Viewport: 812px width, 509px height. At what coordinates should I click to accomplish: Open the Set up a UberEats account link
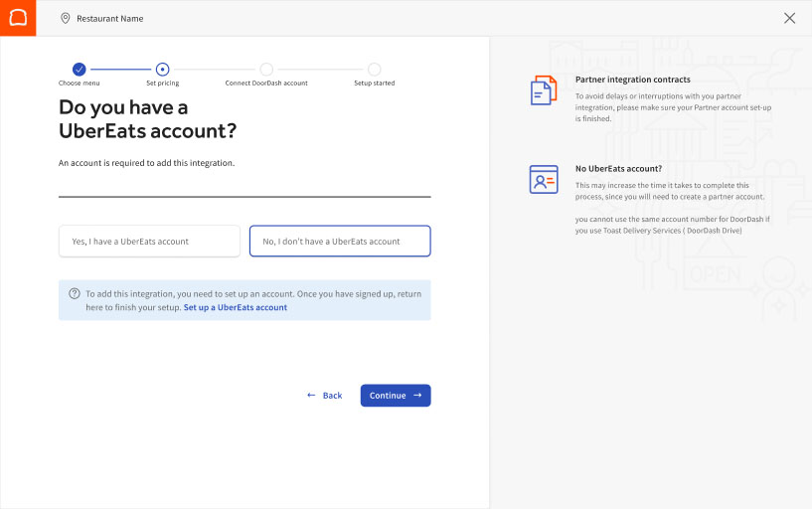point(236,308)
